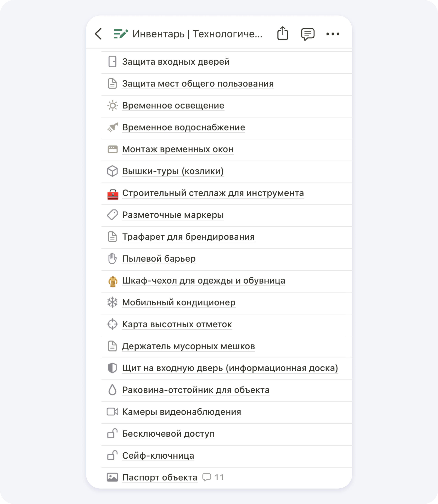The image size is (438, 504).
Task: Click the crosshair icon for Карта
Action: point(113,324)
